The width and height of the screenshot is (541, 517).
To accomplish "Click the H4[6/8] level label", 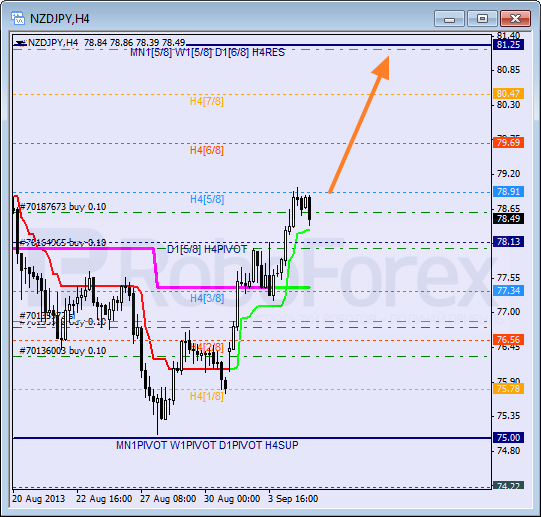I will pyautogui.click(x=207, y=150).
